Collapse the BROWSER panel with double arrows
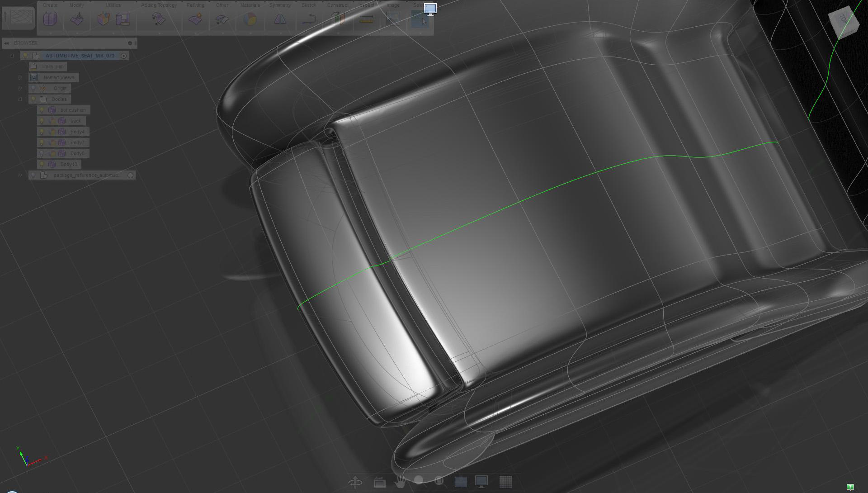 [x=6, y=43]
